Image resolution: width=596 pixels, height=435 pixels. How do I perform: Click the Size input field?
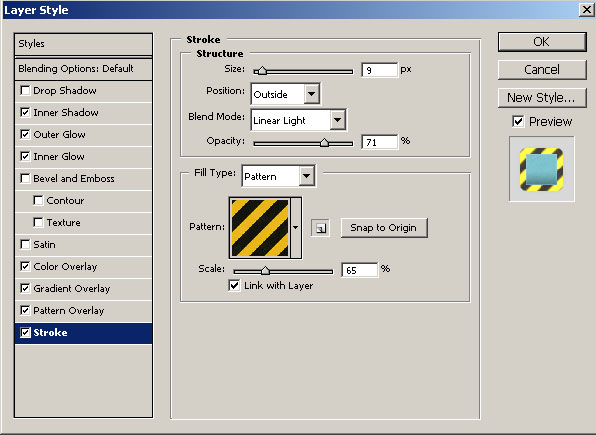point(379,70)
